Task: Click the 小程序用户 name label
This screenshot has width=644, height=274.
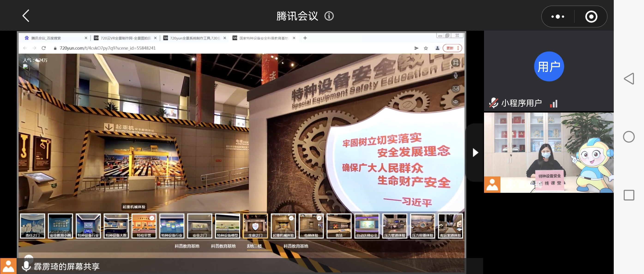Action: pyautogui.click(x=521, y=103)
